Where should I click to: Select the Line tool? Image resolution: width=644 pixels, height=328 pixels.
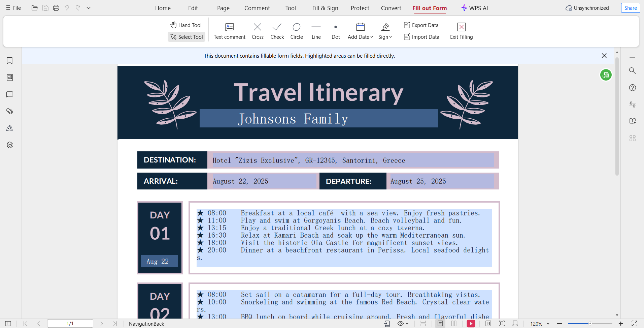(316, 31)
